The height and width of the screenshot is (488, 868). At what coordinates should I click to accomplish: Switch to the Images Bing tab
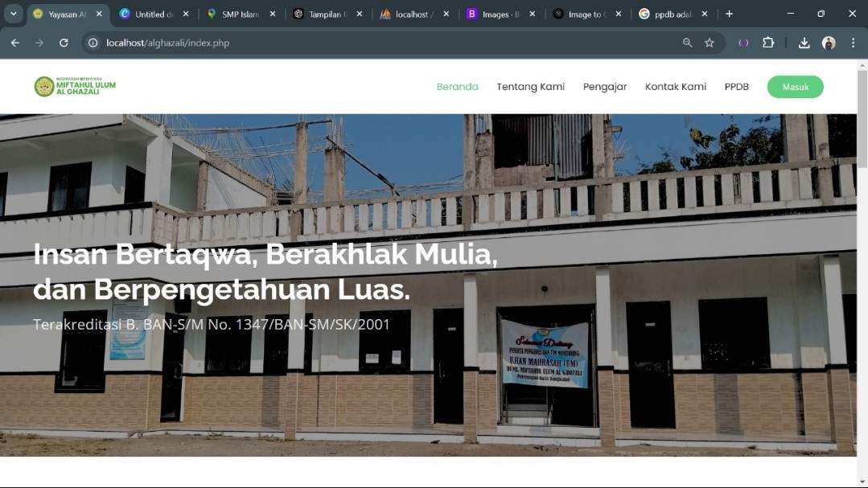click(x=499, y=13)
